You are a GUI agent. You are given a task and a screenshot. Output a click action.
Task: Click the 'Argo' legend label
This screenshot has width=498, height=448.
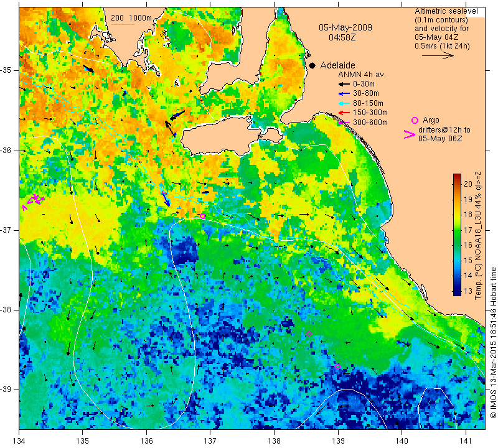click(431, 120)
